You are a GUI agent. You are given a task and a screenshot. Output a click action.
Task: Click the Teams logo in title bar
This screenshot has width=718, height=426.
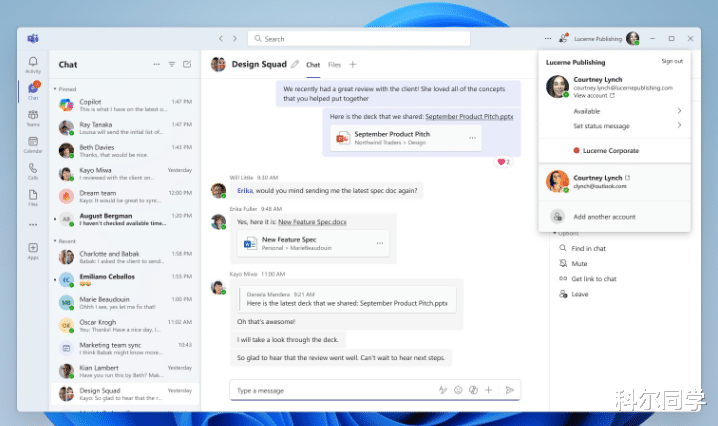33,38
